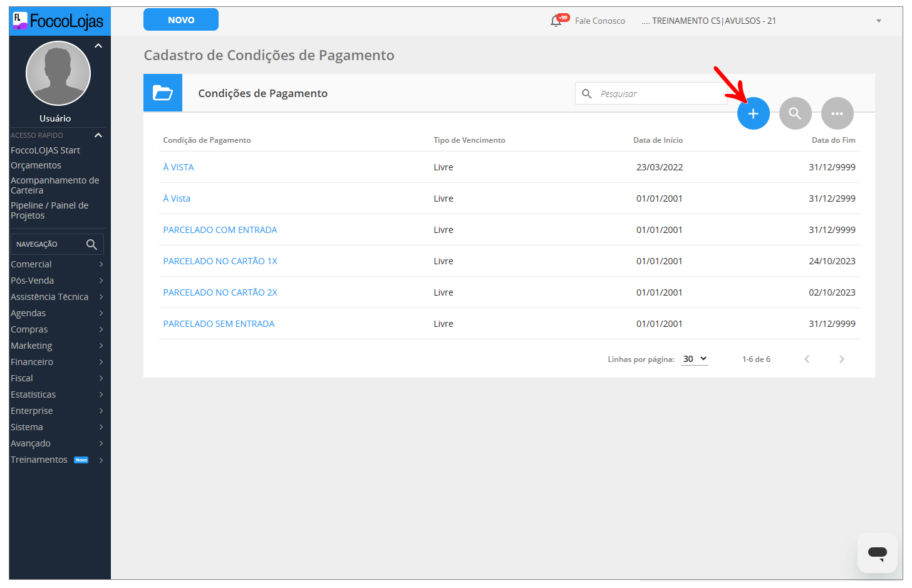
Task: Go to previous page arrow
Action: pyautogui.click(x=807, y=359)
